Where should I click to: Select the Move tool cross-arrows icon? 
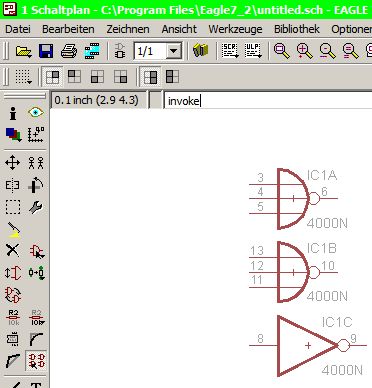tap(13, 163)
